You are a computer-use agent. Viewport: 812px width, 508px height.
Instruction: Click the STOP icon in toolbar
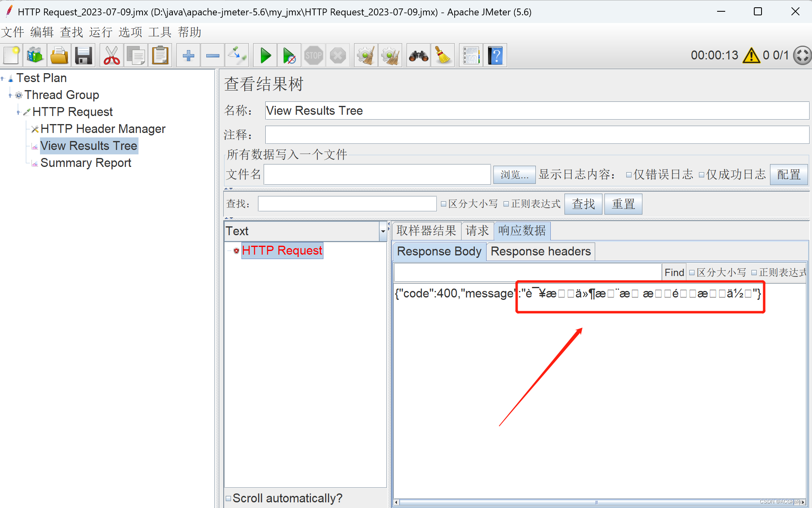314,55
